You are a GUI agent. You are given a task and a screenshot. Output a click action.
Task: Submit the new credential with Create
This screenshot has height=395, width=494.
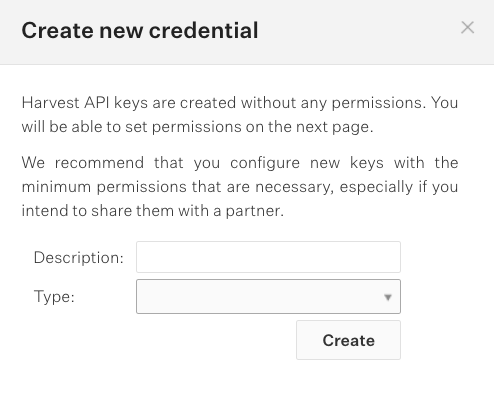(348, 340)
